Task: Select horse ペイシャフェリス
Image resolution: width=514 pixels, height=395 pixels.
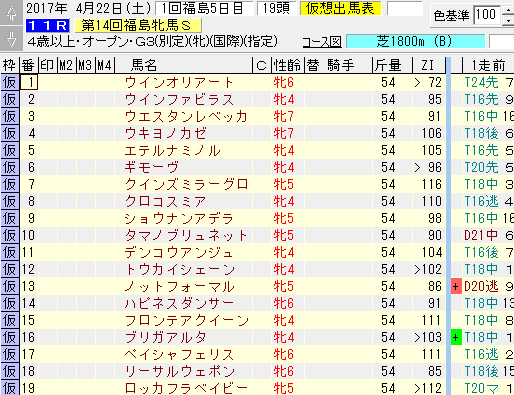Action: tap(179, 354)
